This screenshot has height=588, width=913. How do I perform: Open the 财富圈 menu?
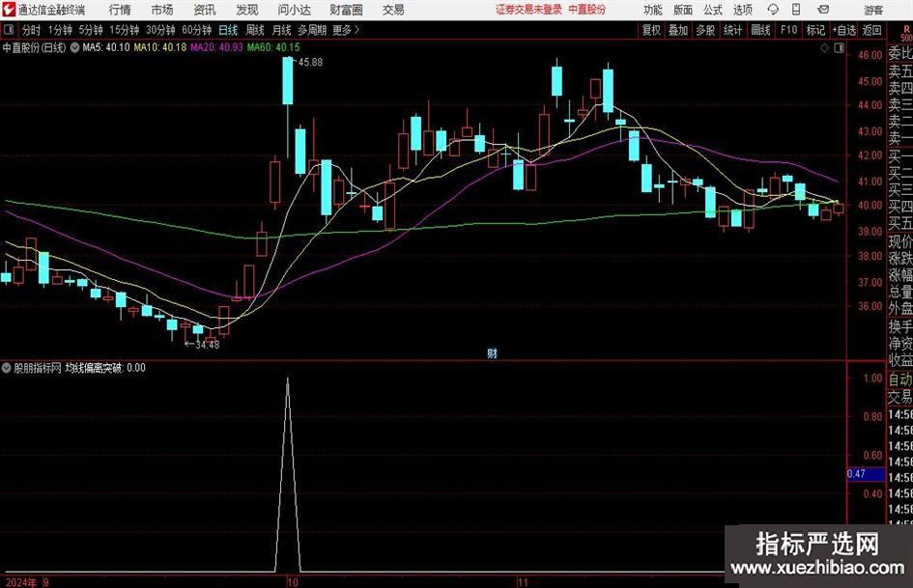tap(346, 10)
